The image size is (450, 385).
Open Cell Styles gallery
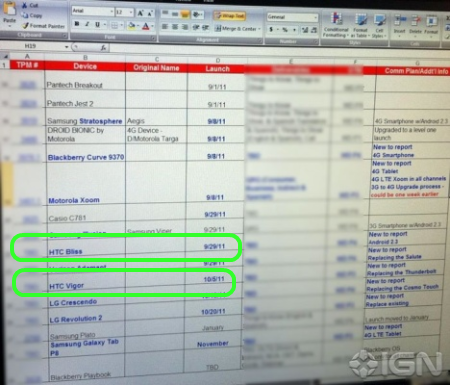tap(378, 25)
